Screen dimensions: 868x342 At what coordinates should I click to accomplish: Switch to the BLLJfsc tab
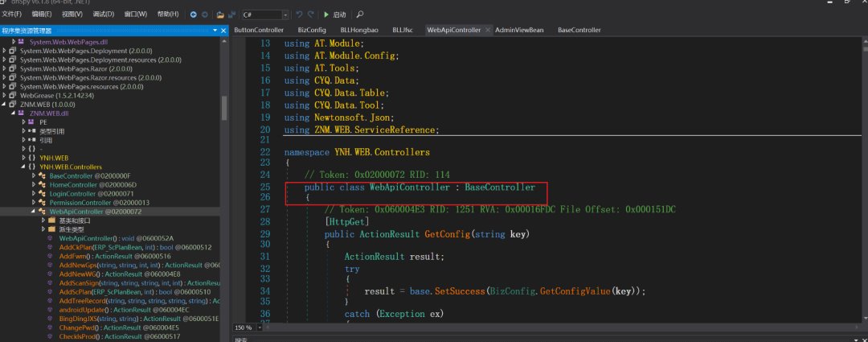point(404,30)
